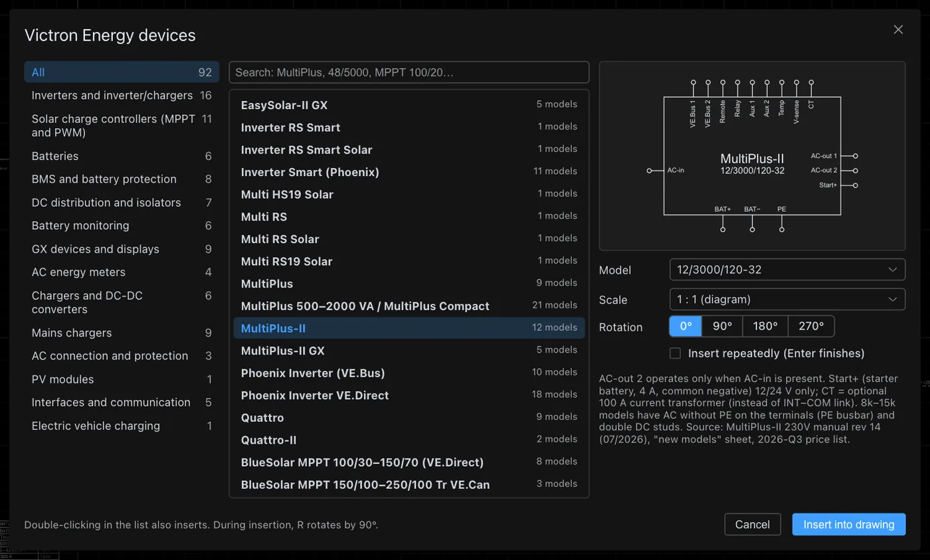Select Multi RS Solar row
Screen dimensions: 930x560
[x=409, y=239]
